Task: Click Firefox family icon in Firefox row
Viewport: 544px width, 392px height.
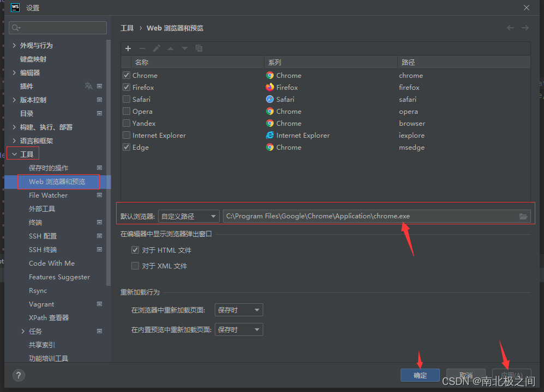Action: [270, 87]
